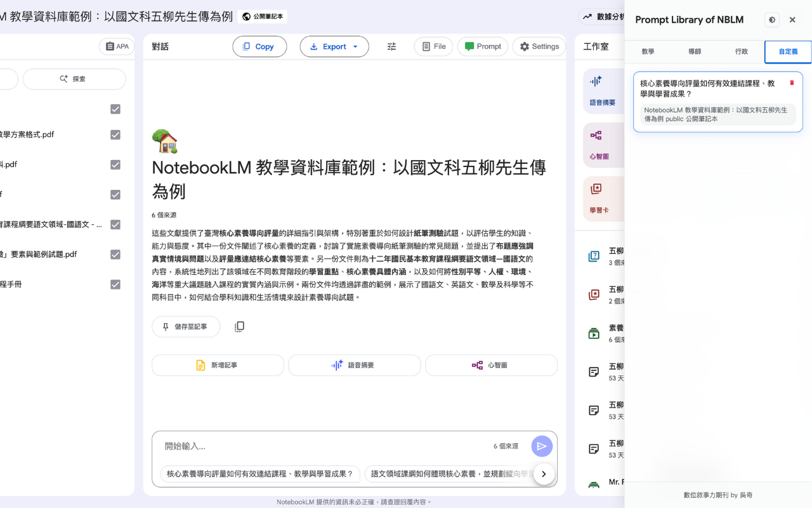The height and width of the screenshot is (508, 812).
Task: Send the message with the blue arrow button
Action: 542,446
